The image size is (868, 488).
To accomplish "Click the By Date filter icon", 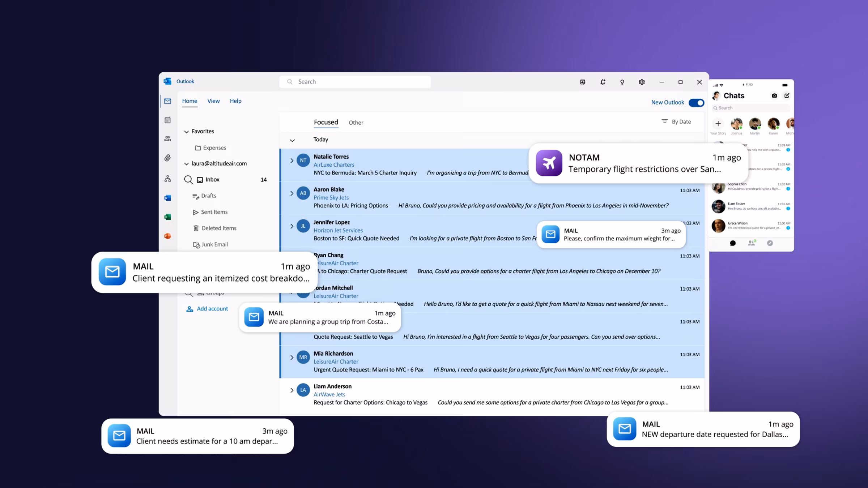I will (x=664, y=121).
